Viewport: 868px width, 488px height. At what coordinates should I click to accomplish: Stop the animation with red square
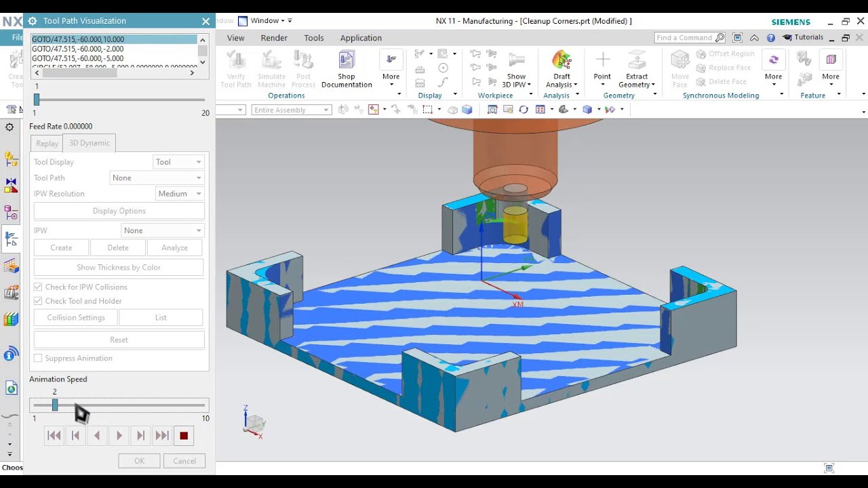click(x=184, y=436)
